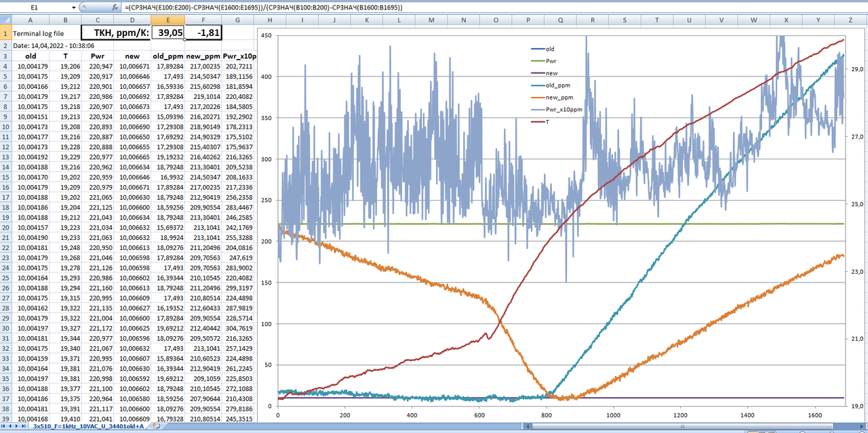
Task: Click the 'old' column heading cell
Action: click(x=31, y=56)
